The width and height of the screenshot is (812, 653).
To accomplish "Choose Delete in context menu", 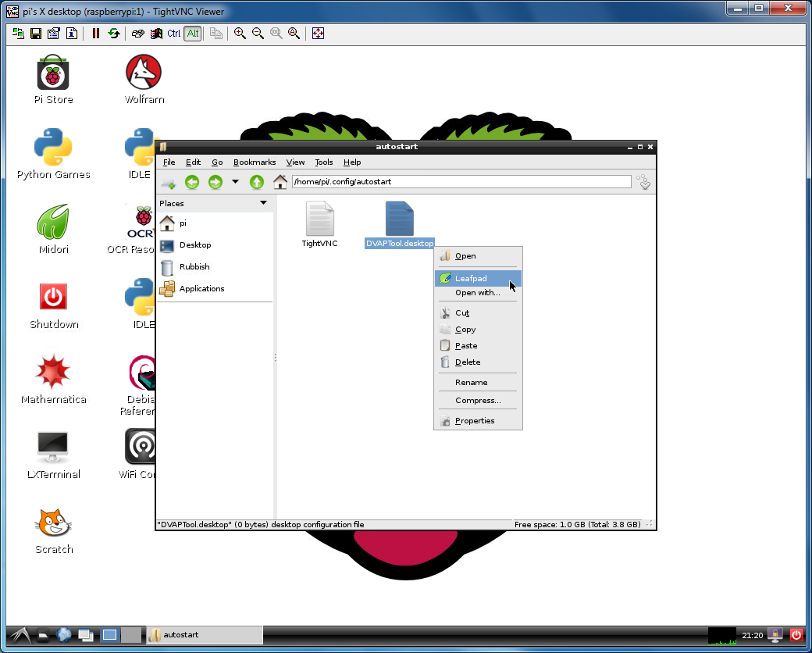I will 478,362.
